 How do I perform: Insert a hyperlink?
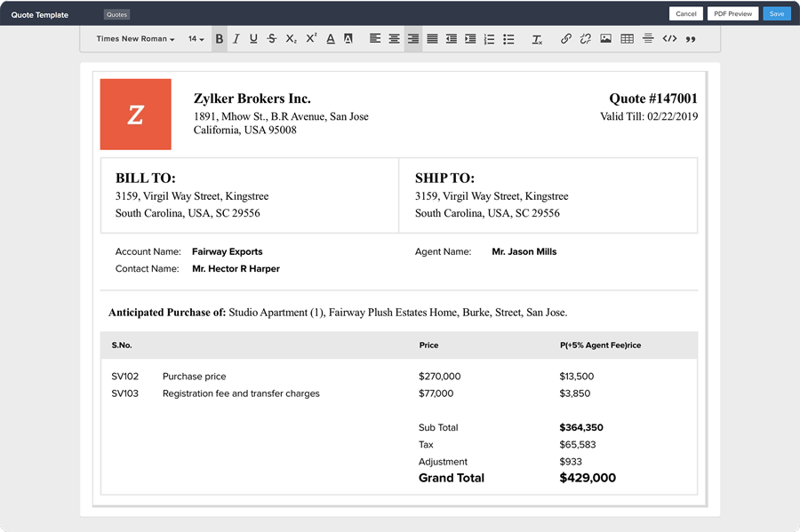pos(566,39)
